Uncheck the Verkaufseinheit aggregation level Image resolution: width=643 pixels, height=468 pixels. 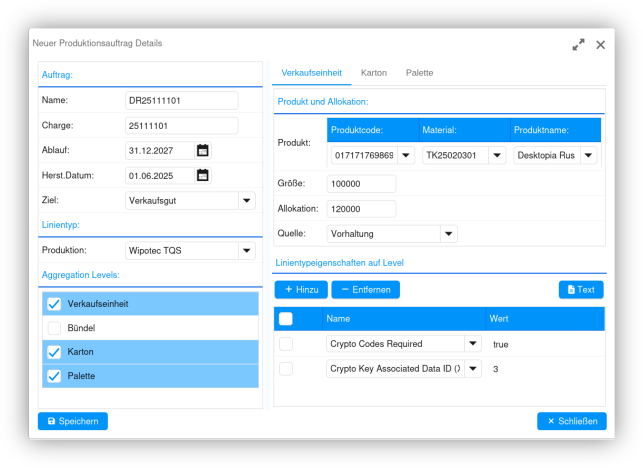tap(54, 304)
